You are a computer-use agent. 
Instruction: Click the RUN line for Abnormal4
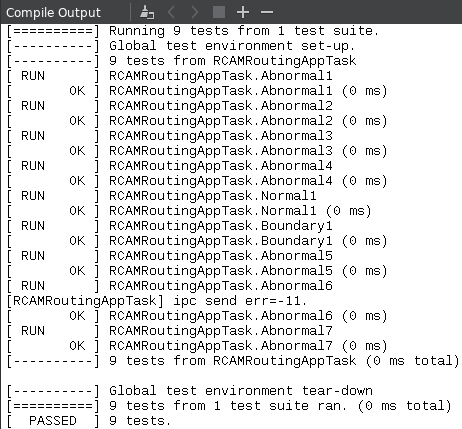[x=170, y=166]
